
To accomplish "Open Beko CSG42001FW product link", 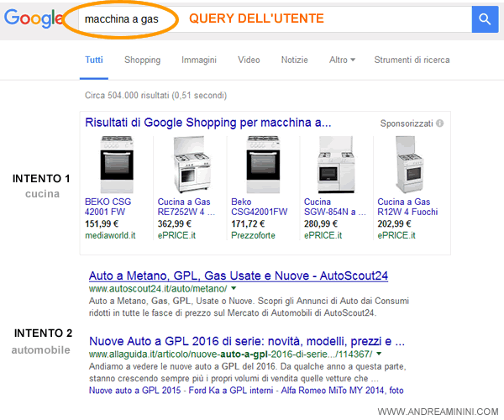I will pos(260,207).
